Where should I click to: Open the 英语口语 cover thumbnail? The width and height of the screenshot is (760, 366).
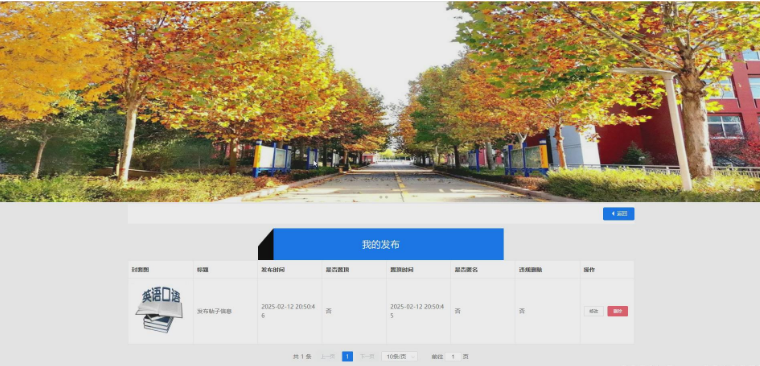click(159, 311)
